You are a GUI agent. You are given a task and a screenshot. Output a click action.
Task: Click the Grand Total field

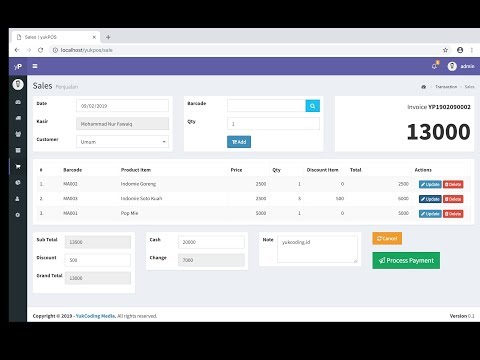click(98, 278)
